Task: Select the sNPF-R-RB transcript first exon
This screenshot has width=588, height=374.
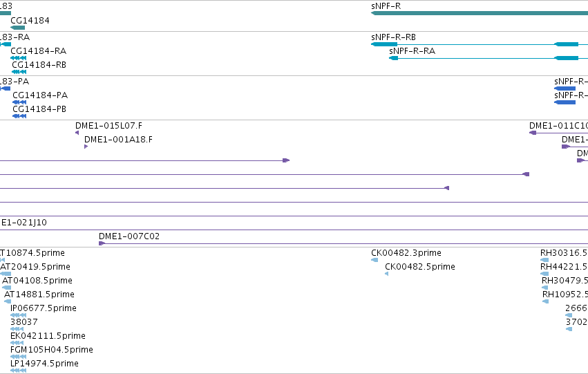Action: (x=384, y=44)
